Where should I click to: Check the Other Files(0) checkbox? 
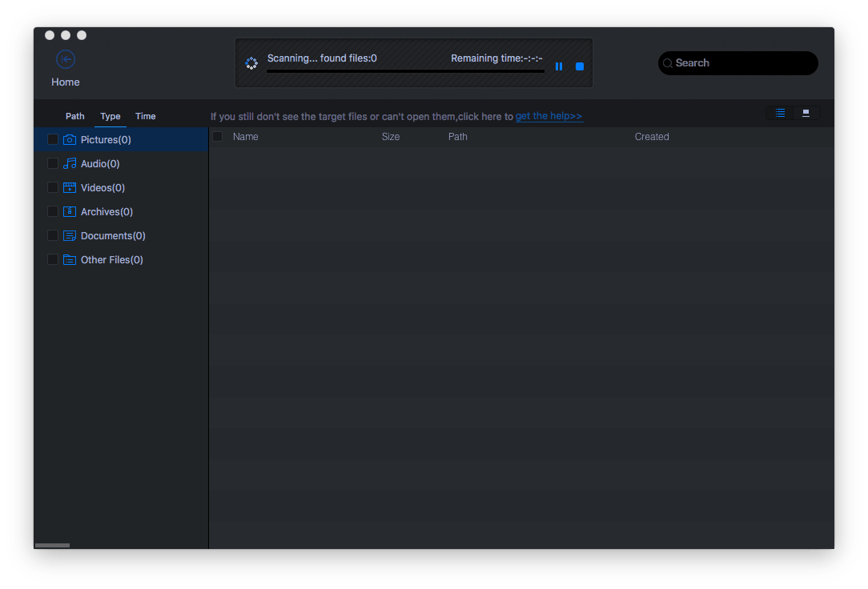click(53, 260)
